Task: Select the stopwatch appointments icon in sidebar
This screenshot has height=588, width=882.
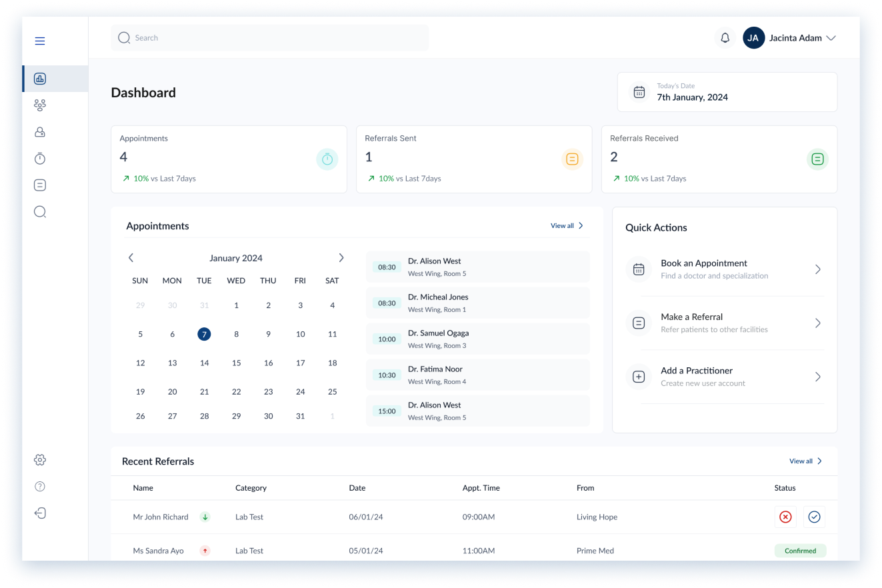Action: click(40, 159)
